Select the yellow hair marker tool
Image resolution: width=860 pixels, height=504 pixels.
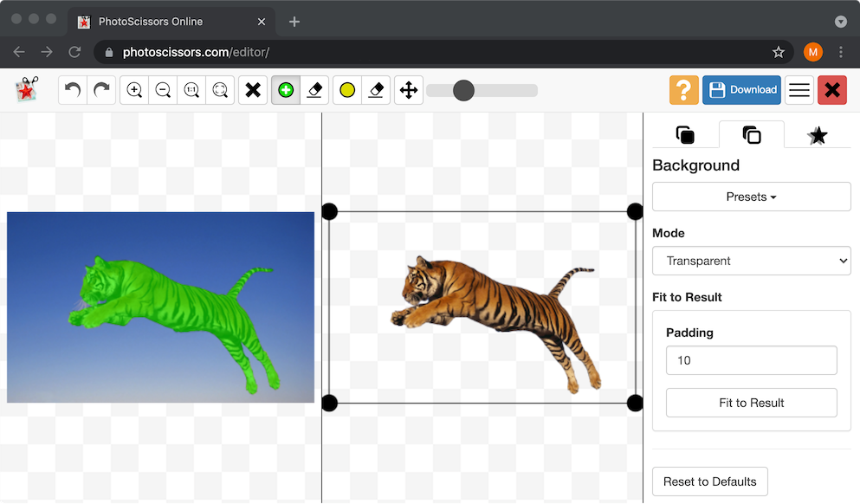(x=347, y=90)
